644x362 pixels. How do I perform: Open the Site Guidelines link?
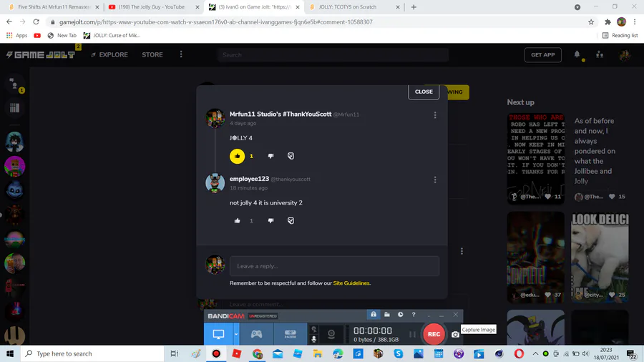coord(351,283)
